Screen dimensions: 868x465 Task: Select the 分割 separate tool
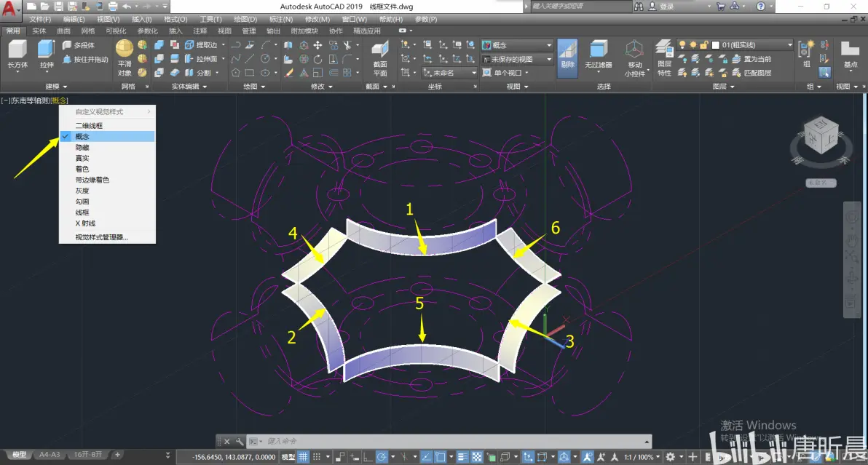[x=198, y=73]
